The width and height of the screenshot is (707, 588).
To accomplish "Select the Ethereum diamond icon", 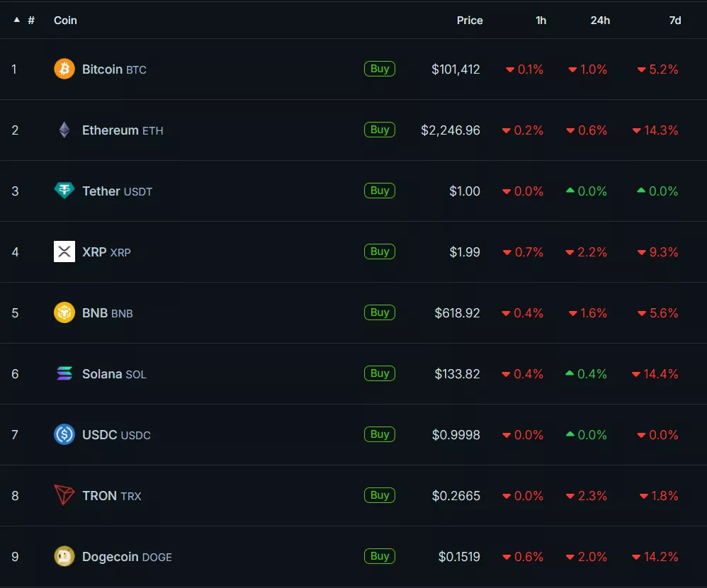I will click(64, 130).
